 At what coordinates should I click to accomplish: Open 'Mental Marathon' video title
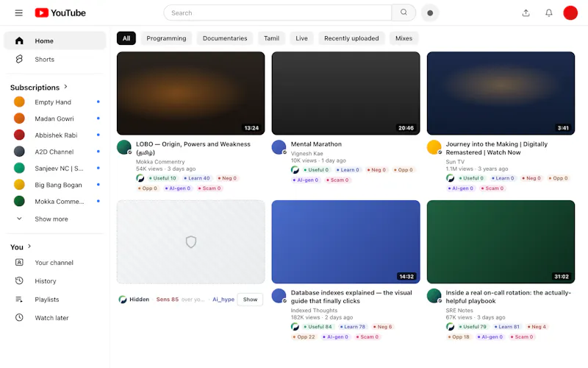[x=316, y=144]
